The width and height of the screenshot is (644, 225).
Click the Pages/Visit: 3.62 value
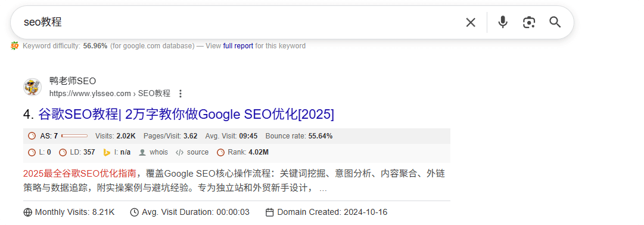pyautogui.click(x=170, y=135)
